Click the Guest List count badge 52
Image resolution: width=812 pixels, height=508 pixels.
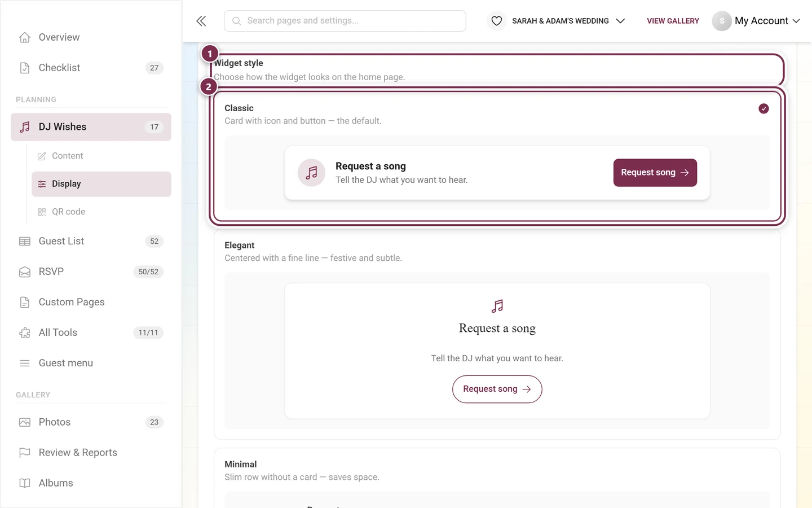click(x=155, y=241)
